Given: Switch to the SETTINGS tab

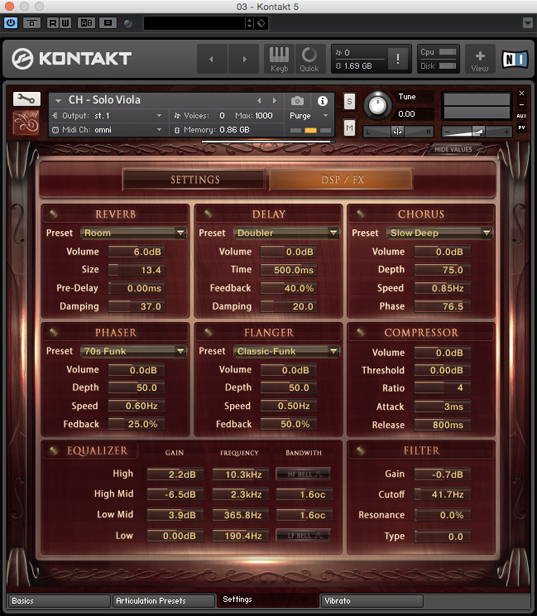Looking at the screenshot, I should tap(194, 180).
